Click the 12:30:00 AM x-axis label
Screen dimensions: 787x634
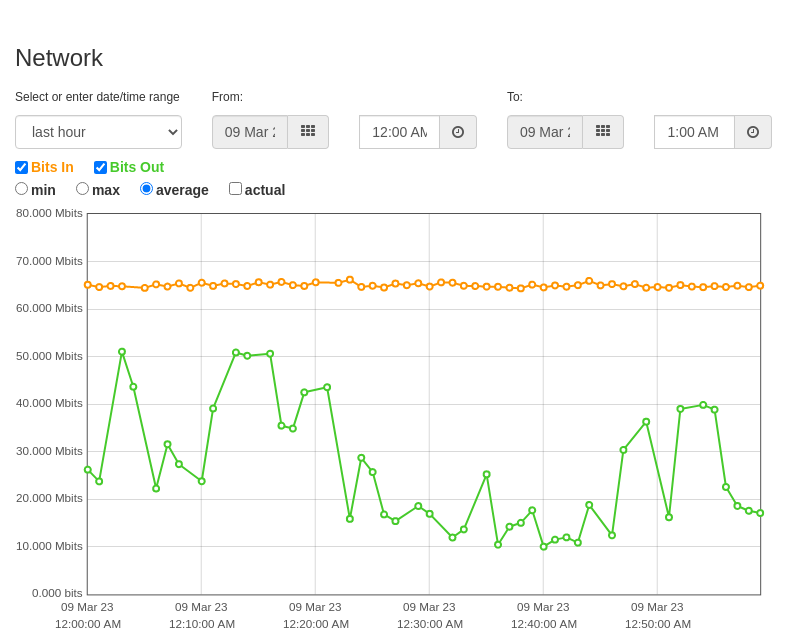click(x=430, y=624)
